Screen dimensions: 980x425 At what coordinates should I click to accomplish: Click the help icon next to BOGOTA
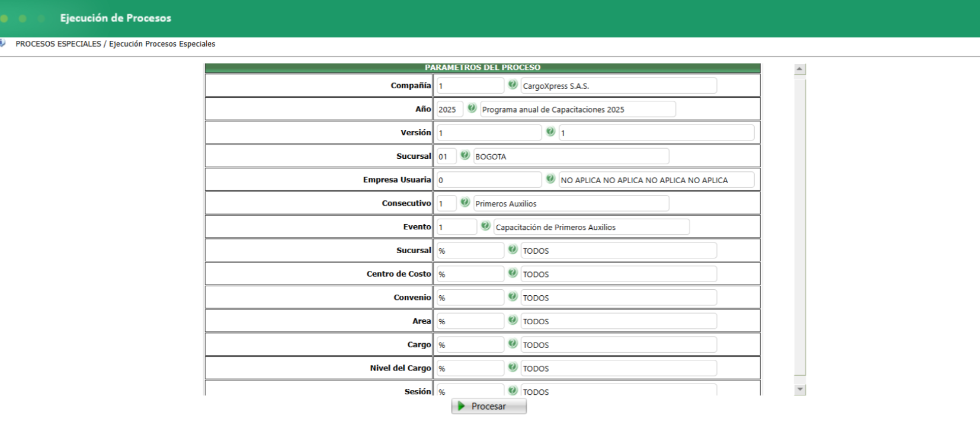point(465,155)
